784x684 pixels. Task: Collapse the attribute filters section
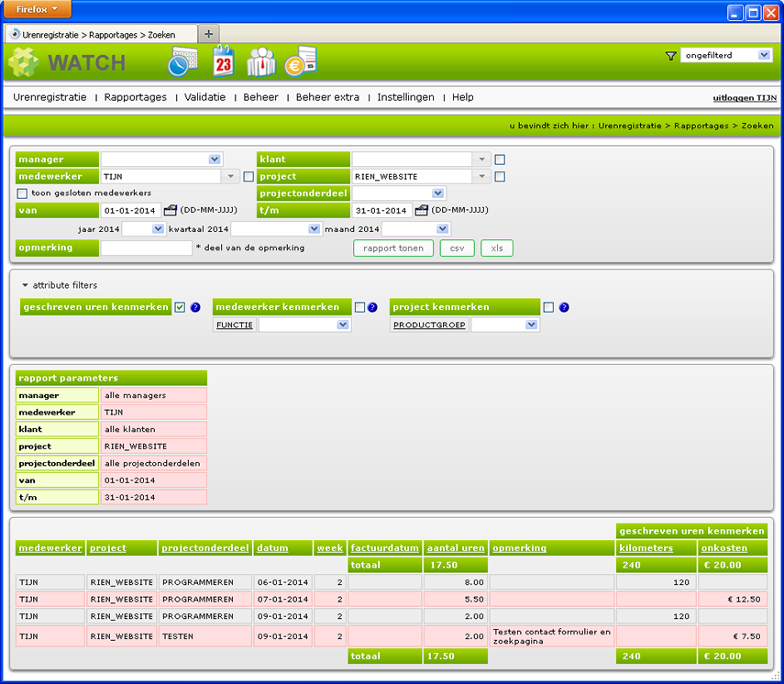[25, 285]
